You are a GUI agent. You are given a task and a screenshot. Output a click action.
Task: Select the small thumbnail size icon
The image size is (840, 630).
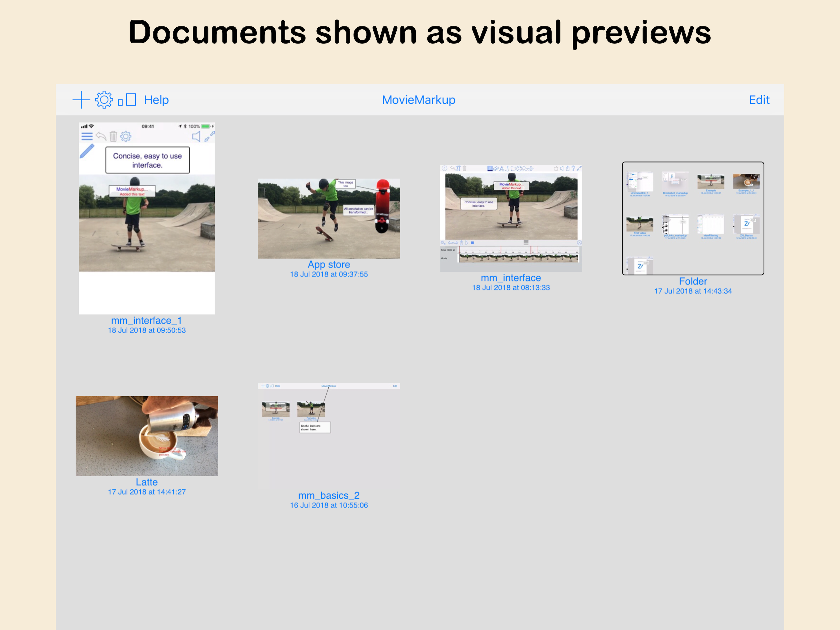click(x=121, y=102)
